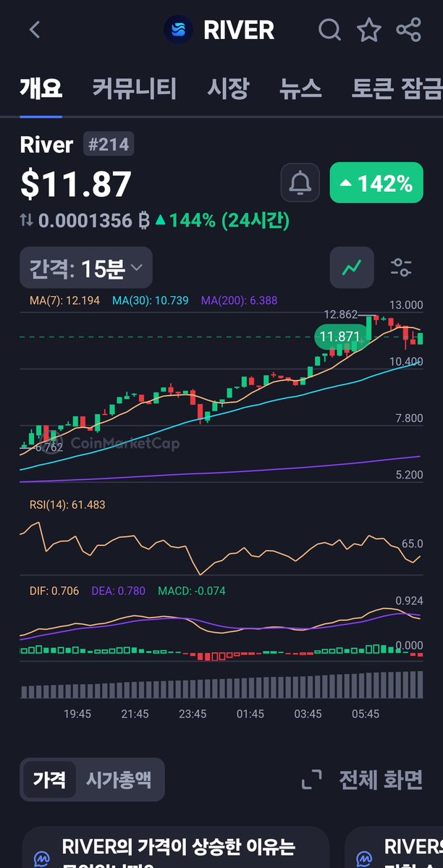This screenshot has height=868, width=443.
Task: Tap the green 142% change badge
Action: [x=376, y=182]
